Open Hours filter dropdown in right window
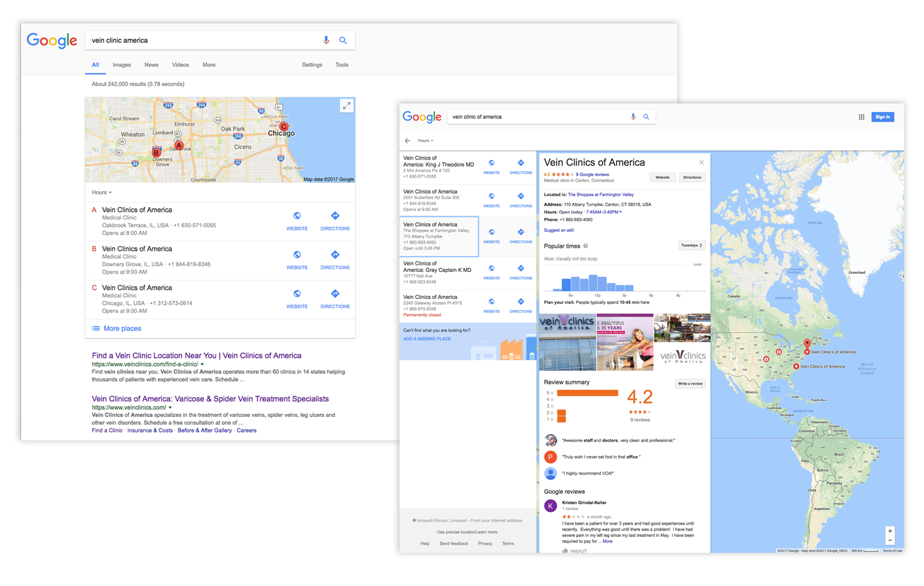924x586 pixels. pos(425,141)
